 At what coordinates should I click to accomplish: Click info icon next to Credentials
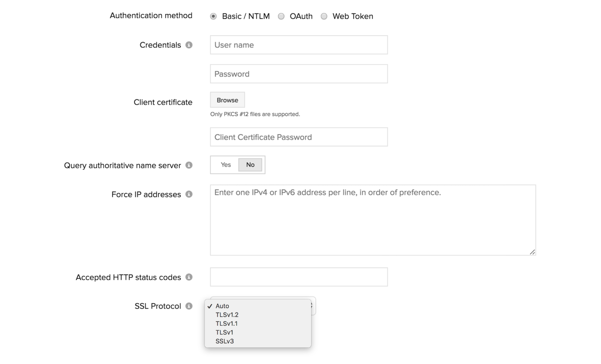click(x=189, y=45)
